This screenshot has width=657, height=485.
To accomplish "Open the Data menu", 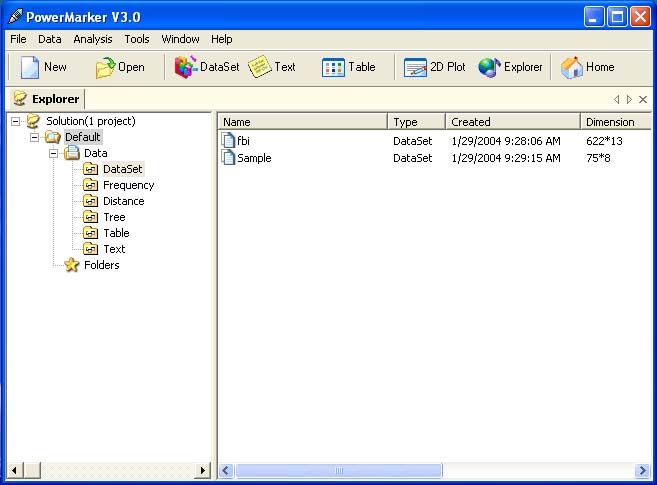I will pos(50,39).
